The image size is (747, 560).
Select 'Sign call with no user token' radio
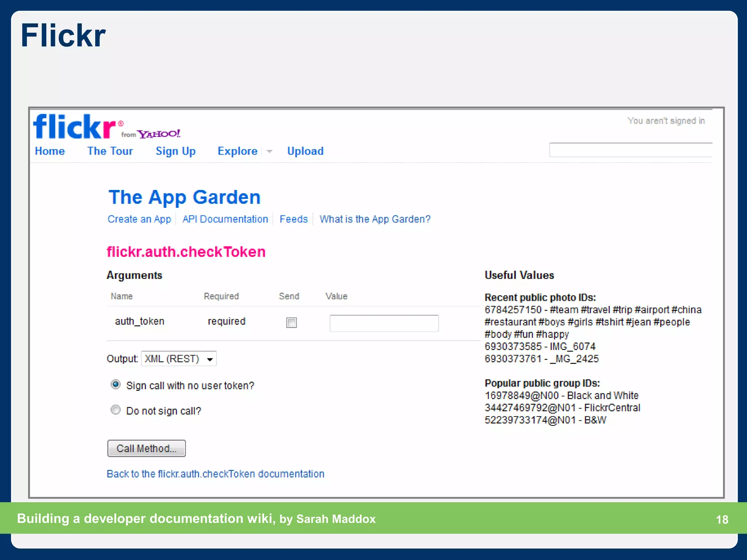point(116,385)
